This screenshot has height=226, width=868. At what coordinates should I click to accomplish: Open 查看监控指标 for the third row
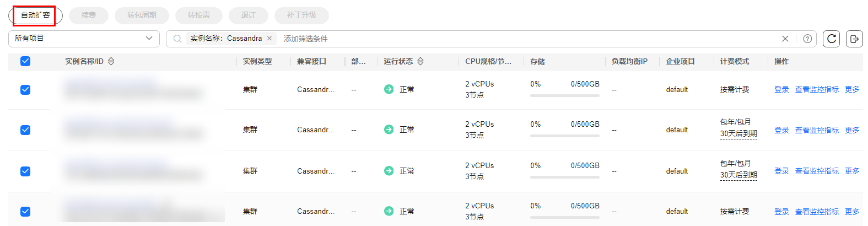[x=817, y=171]
